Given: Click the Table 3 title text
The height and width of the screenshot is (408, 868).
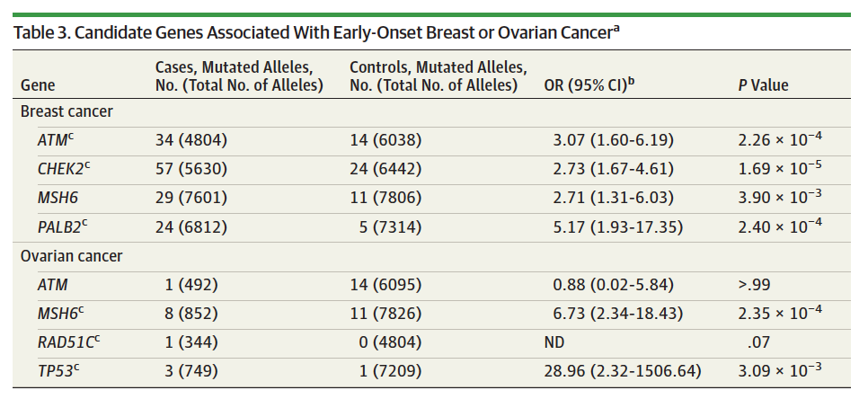Looking at the screenshot, I should click(314, 33).
